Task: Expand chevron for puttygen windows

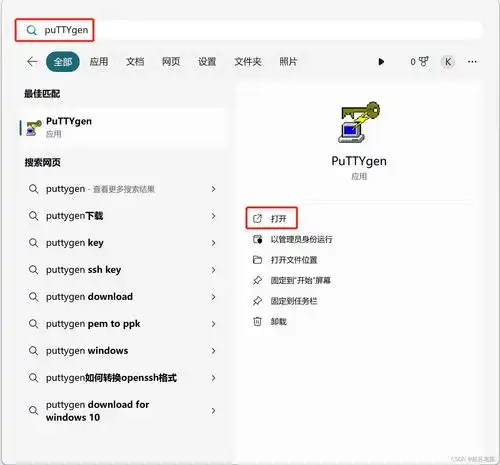Action: (213, 351)
